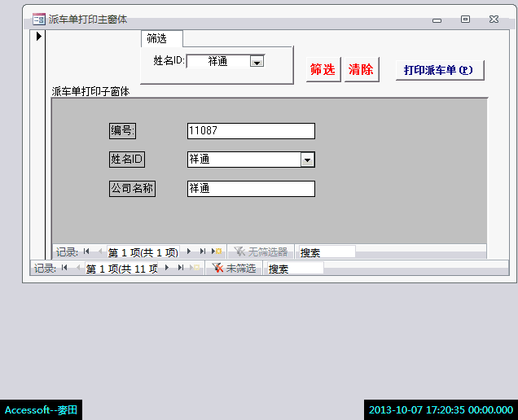Open the filter 姓名ID dropdown arrow
The image size is (518, 420).
click(257, 61)
